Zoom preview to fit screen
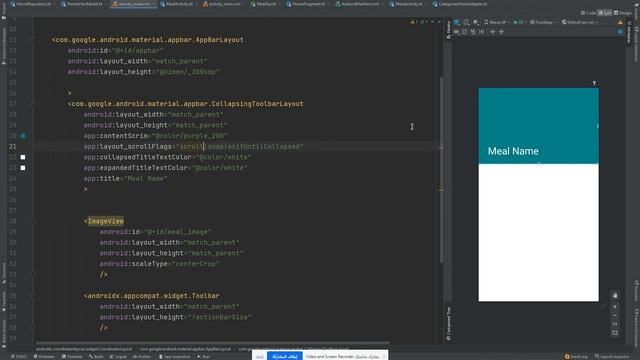The height and width of the screenshot is (360, 640). pyautogui.click(x=615, y=333)
